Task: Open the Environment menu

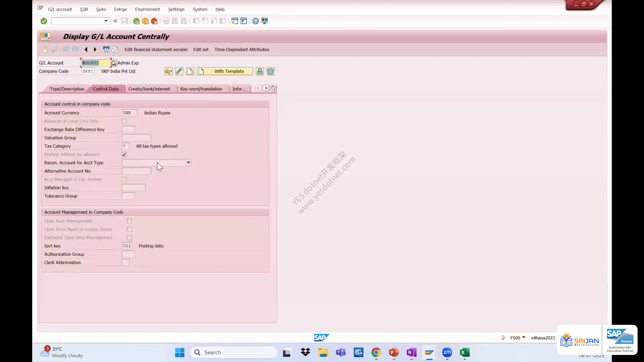Action: click(147, 9)
